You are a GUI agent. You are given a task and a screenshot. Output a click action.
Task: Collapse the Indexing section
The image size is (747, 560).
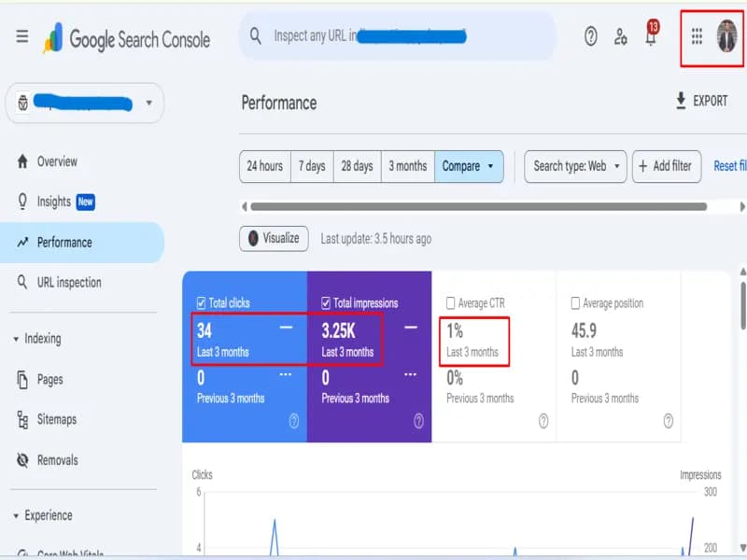click(x=16, y=339)
